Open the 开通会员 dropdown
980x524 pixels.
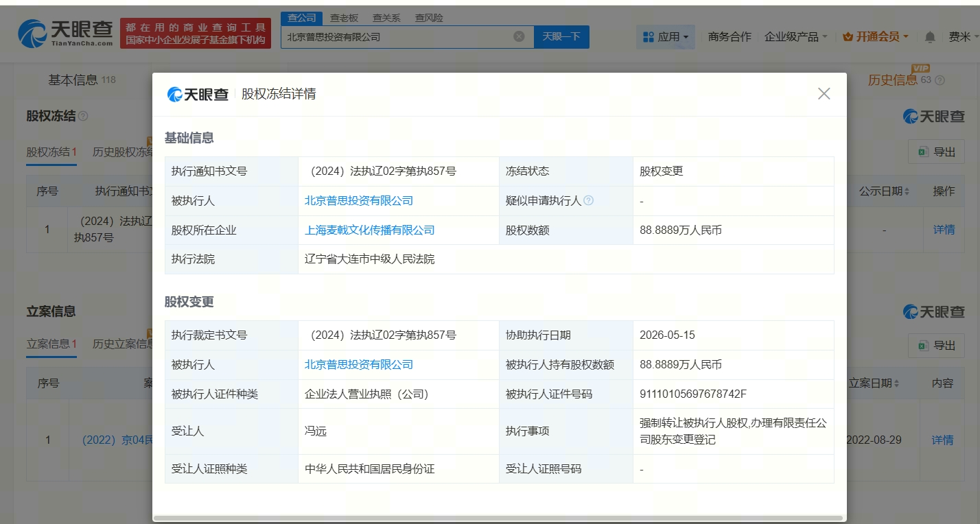coord(876,36)
